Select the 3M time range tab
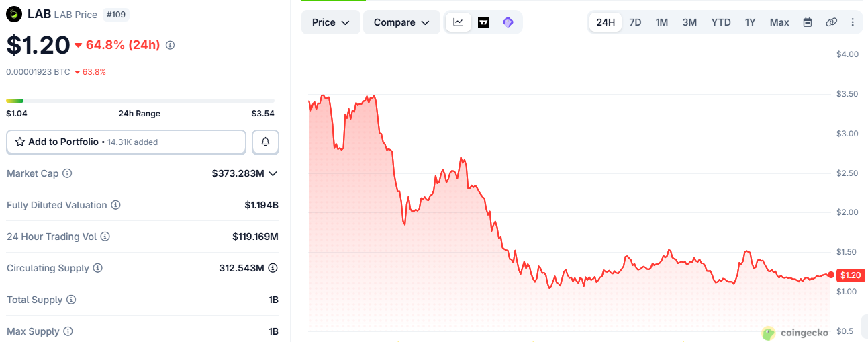The height and width of the screenshot is (342, 868). click(x=689, y=22)
